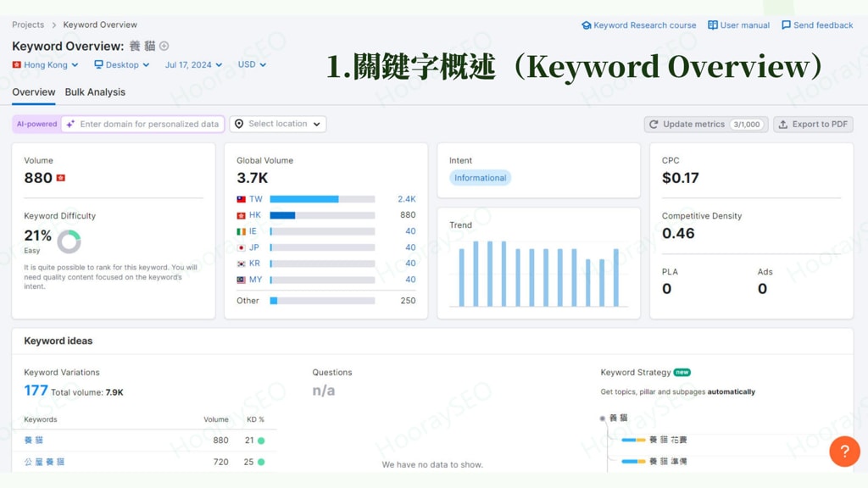Click the Export to PDF button
868x488 pixels.
tap(812, 124)
